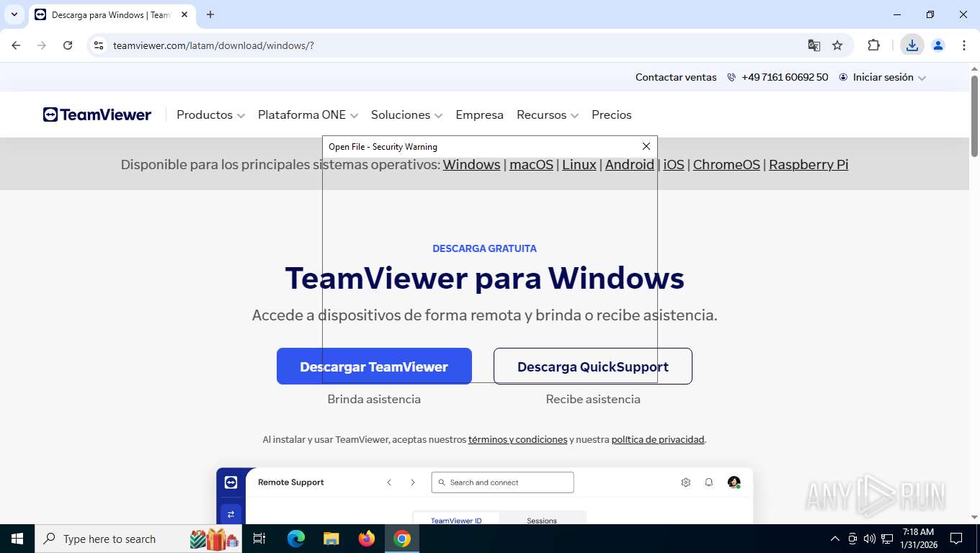Expand the Plataforma ONE menu
Viewport: 980px width, 553px height.
308,114
